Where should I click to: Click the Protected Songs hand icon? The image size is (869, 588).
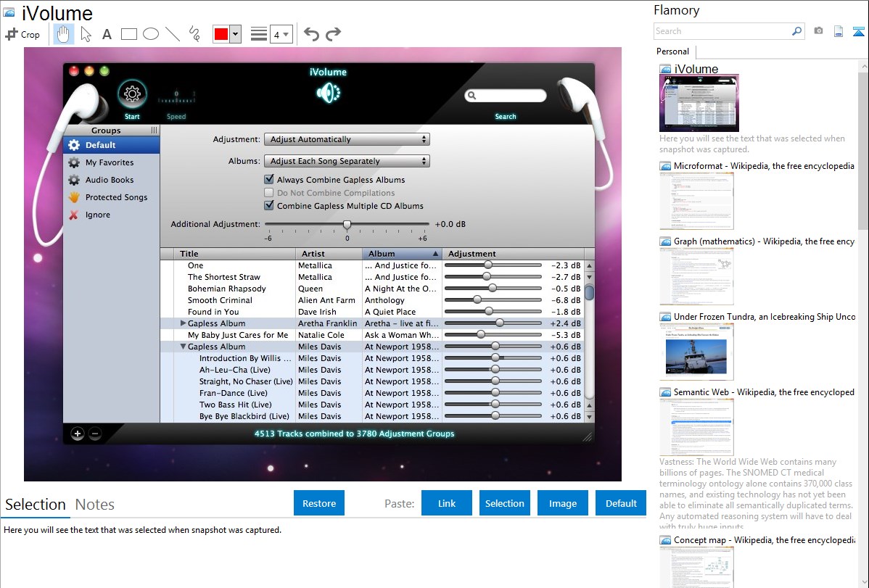click(x=74, y=197)
